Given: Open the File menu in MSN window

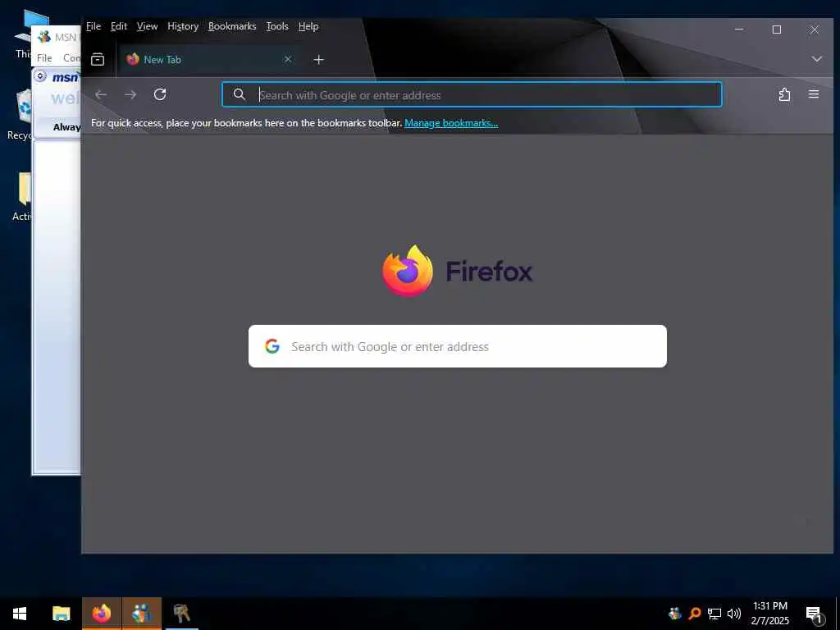Looking at the screenshot, I should pyautogui.click(x=44, y=58).
